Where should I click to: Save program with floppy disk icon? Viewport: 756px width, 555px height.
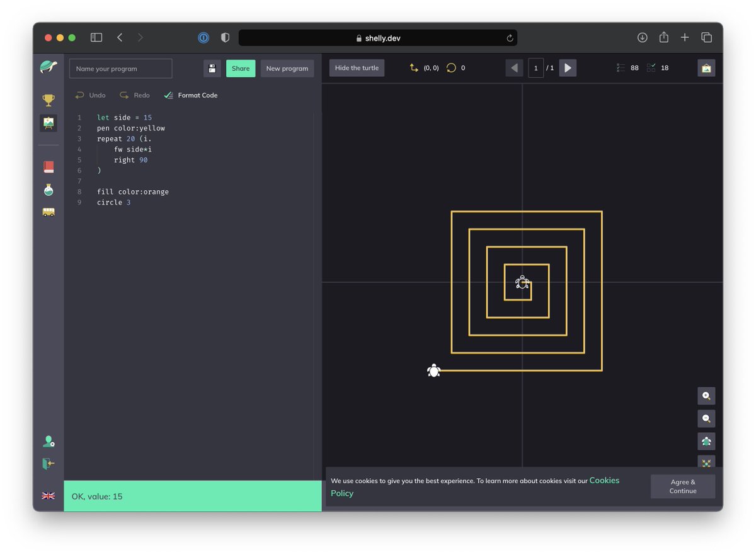point(212,69)
